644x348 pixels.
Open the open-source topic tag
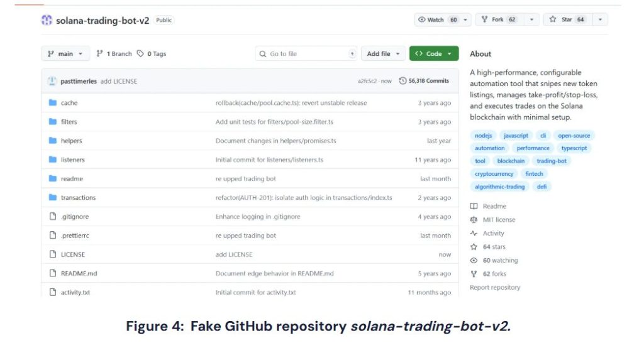(574, 136)
